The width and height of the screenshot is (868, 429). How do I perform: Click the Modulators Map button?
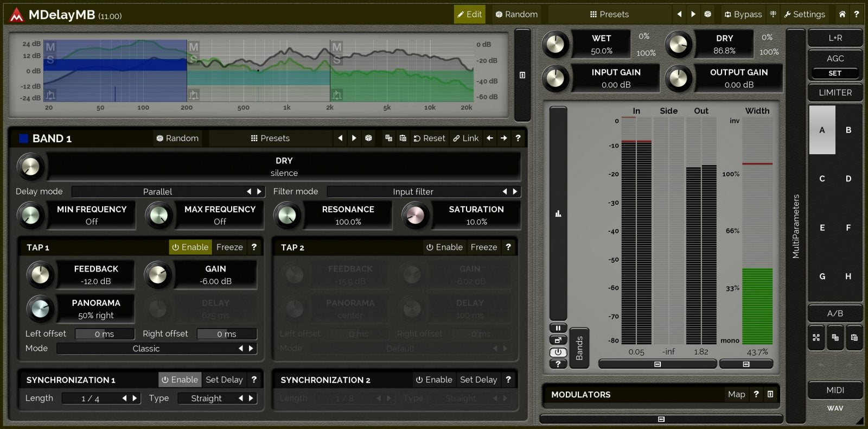(x=737, y=394)
